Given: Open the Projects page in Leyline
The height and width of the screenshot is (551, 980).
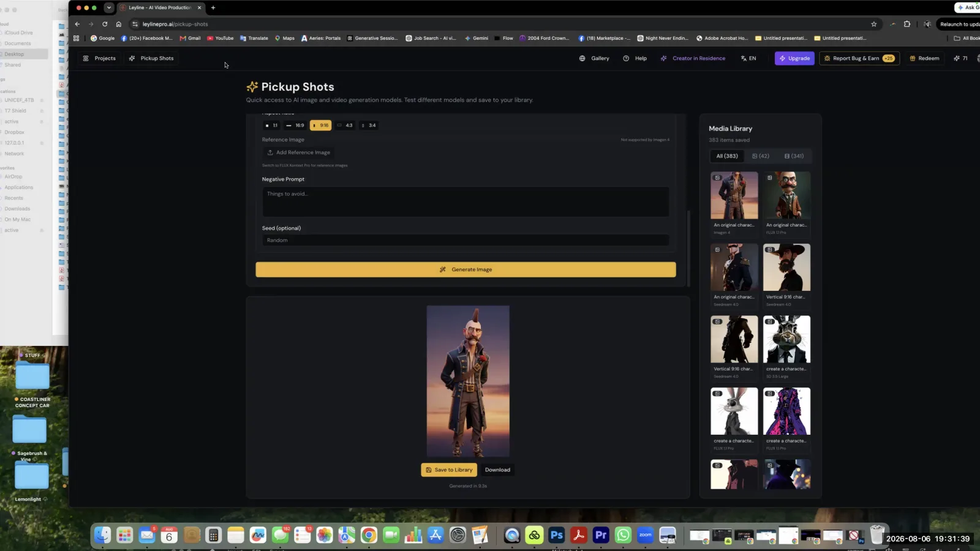Looking at the screenshot, I should [x=99, y=58].
